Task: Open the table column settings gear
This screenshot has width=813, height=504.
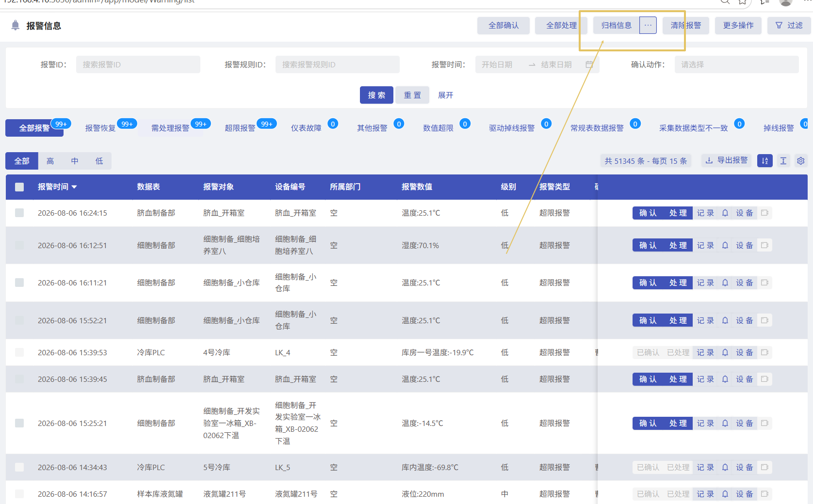Action: [x=801, y=161]
